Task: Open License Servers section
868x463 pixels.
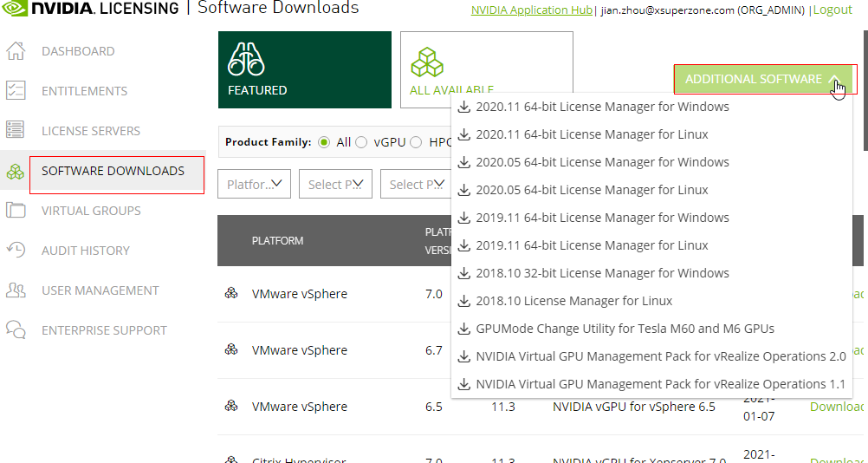Action: (91, 131)
